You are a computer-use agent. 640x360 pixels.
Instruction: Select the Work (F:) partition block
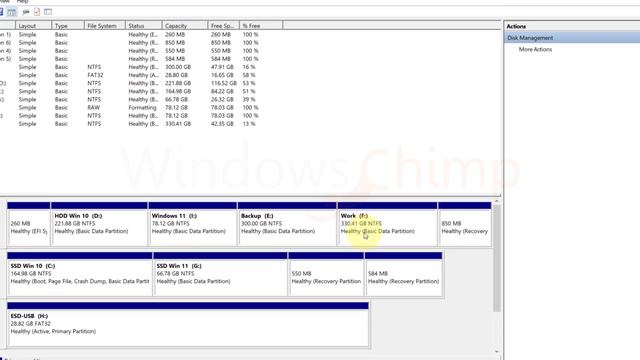coord(387,224)
